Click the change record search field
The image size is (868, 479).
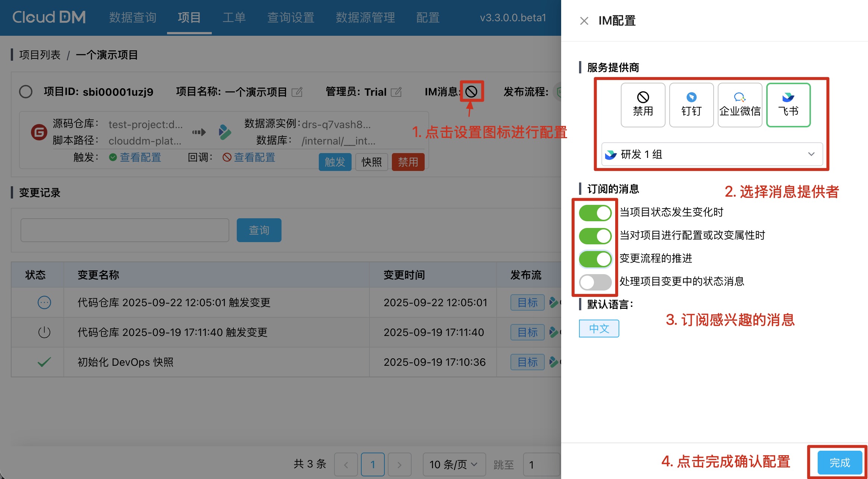[125, 230]
